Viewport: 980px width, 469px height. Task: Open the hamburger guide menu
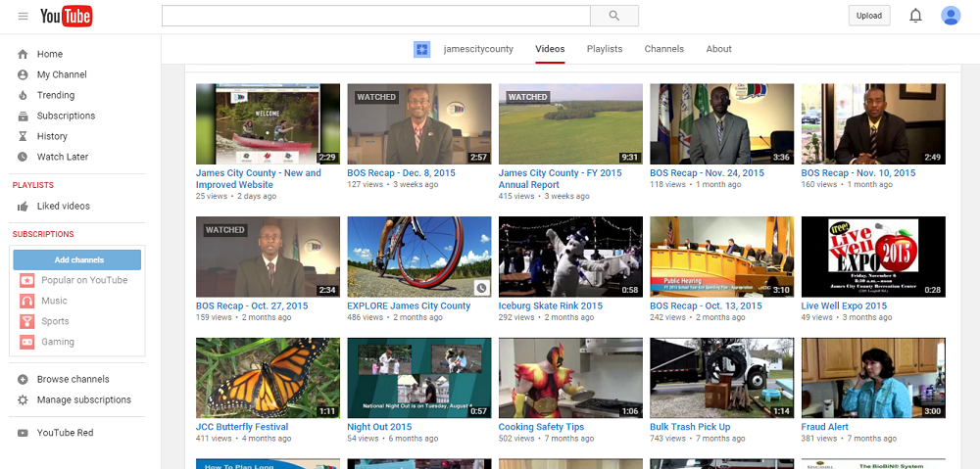click(x=24, y=16)
